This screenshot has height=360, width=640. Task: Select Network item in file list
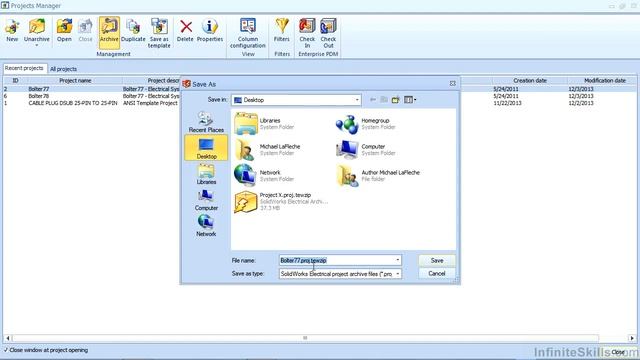tap(264, 176)
